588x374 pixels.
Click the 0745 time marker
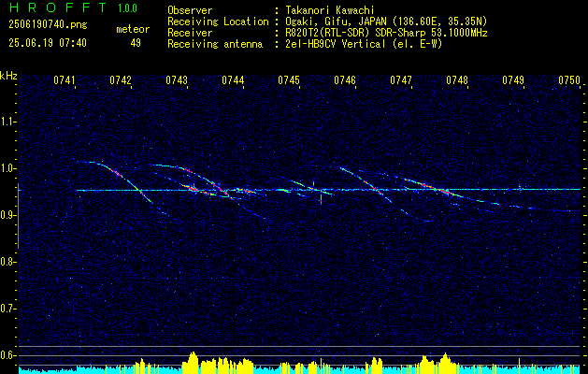tap(289, 80)
